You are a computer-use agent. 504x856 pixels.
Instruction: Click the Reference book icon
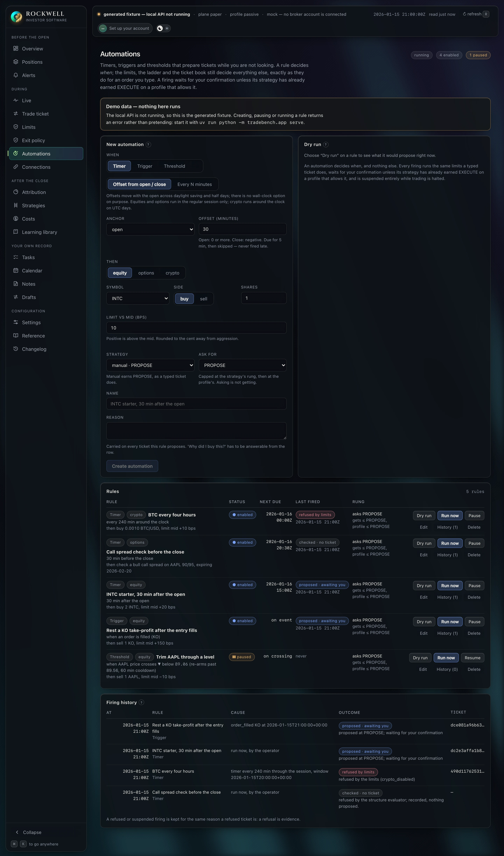coord(16,336)
